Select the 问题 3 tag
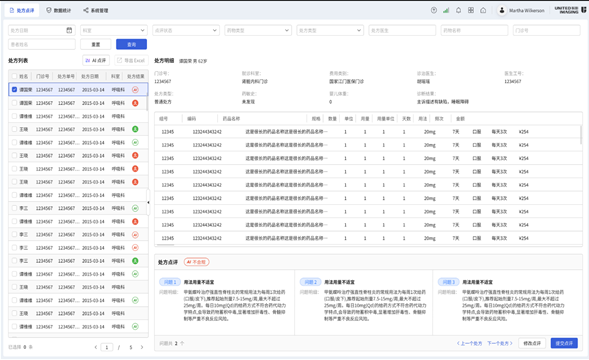Screen dimensions: 589x360 [448, 282]
